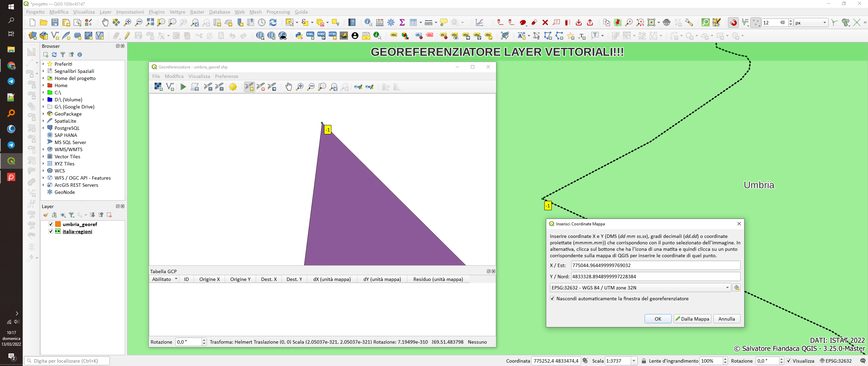Open the Vettore menu
868x366 pixels.
(x=177, y=12)
